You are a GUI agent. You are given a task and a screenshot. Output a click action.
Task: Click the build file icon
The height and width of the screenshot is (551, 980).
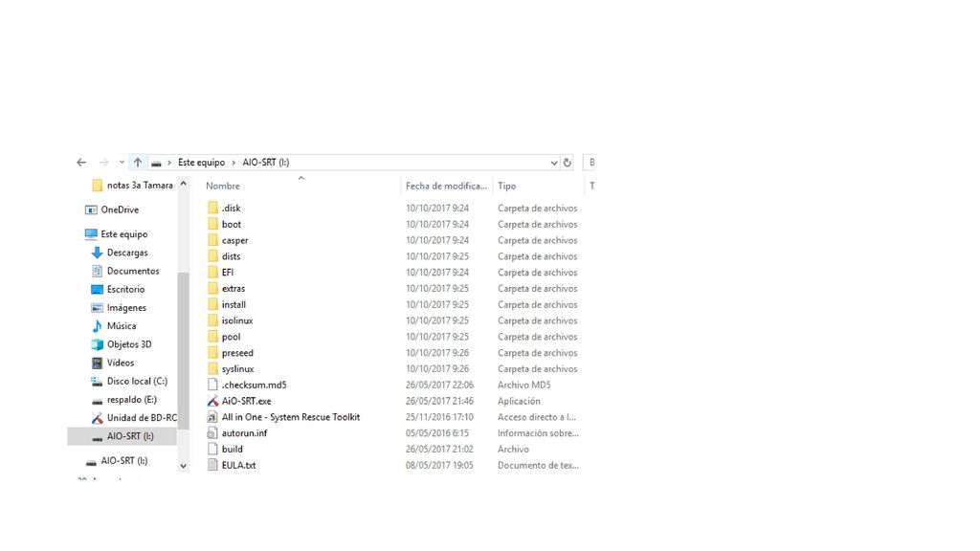click(x=213, y=450)
